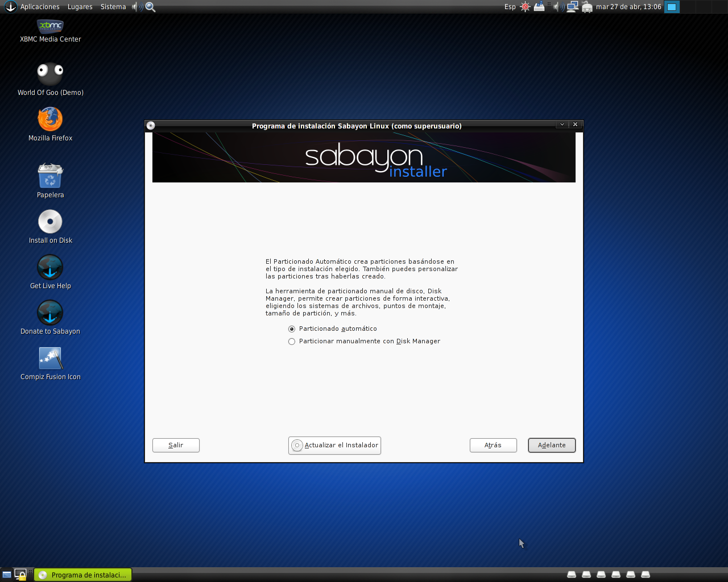728x582 pixels.
Task: Click the Sabayon logo in the top panel
Action: 10,7
